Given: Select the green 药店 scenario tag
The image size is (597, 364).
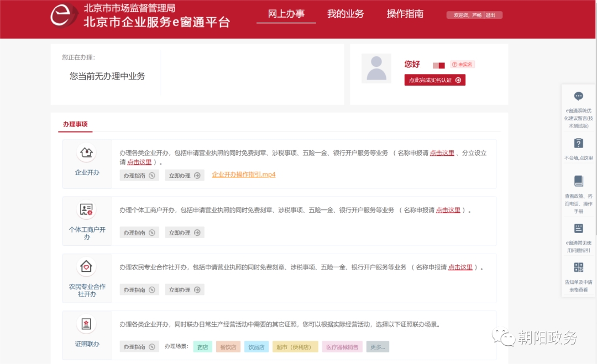Looking at the screenshot, I should point(202,347).
